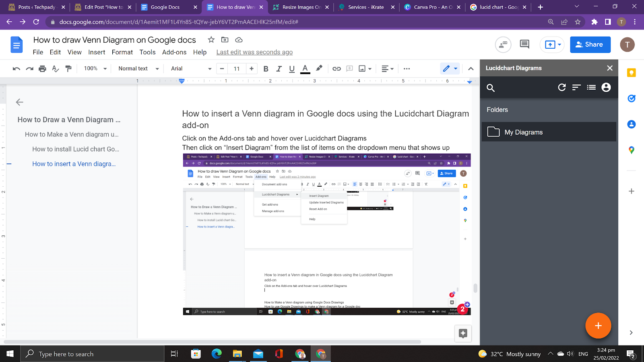This screenshot has width=644, height=362.
Task: Close the Lucidchart Diagrams panel
Action: tap(610, 68)
